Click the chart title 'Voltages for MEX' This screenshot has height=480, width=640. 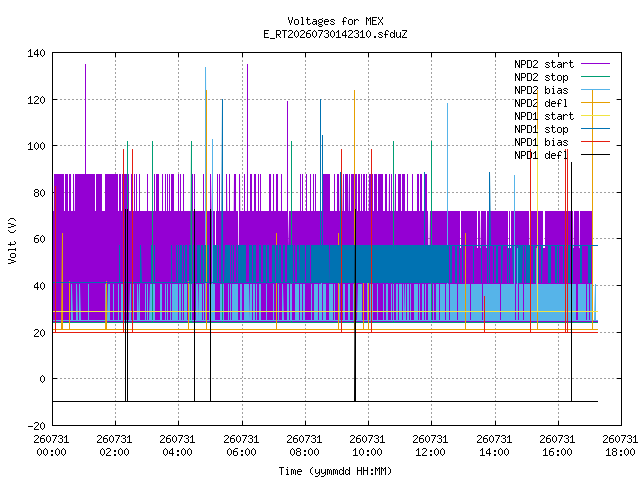click(335, 21)
